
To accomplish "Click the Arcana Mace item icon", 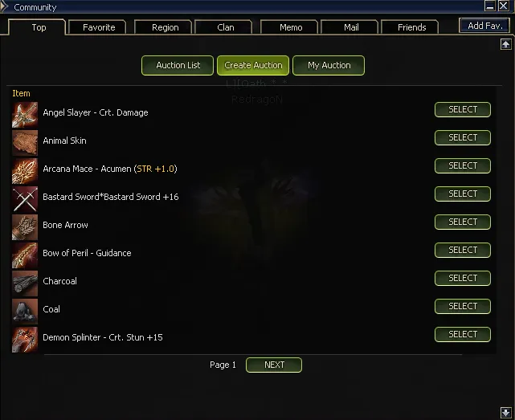I will coord(25,171).
